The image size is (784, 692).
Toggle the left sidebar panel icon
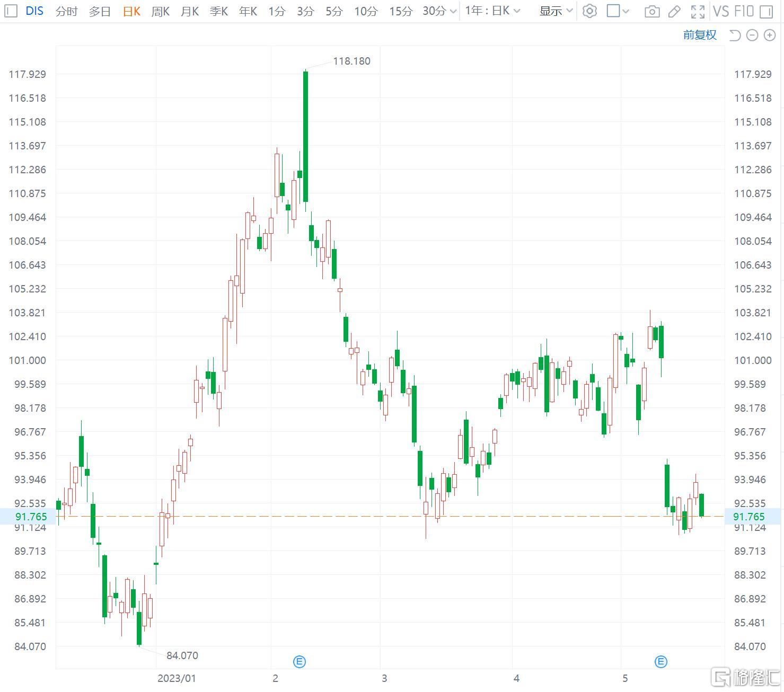(x=11, y=11)
